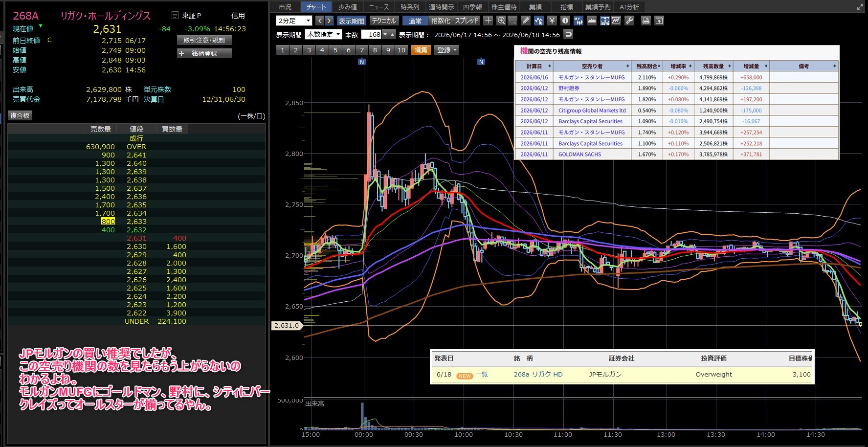
Task: Click Citigroup Global Markets ltd row name
Action: coord(592,111)
